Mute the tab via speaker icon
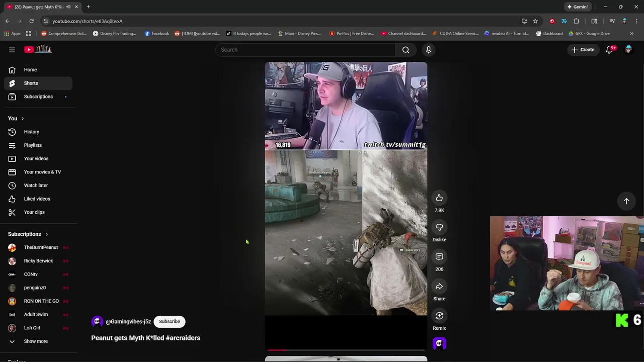 point(68,7)
